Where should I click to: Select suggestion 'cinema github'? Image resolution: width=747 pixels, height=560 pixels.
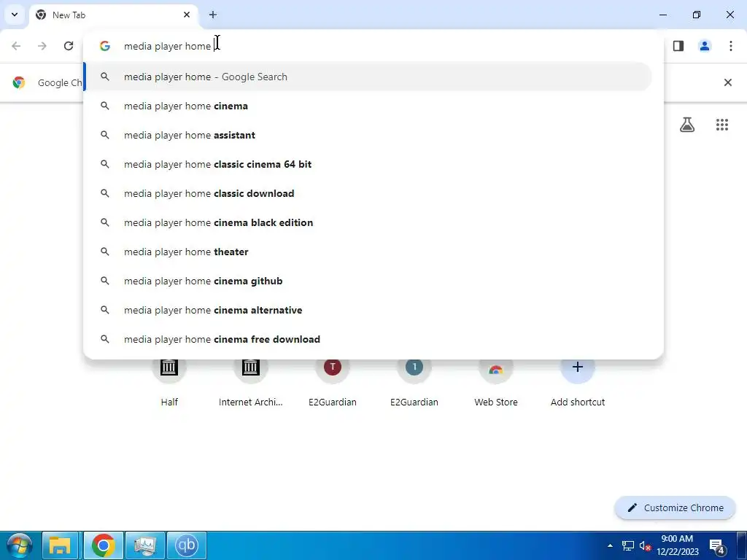[368, 281]
